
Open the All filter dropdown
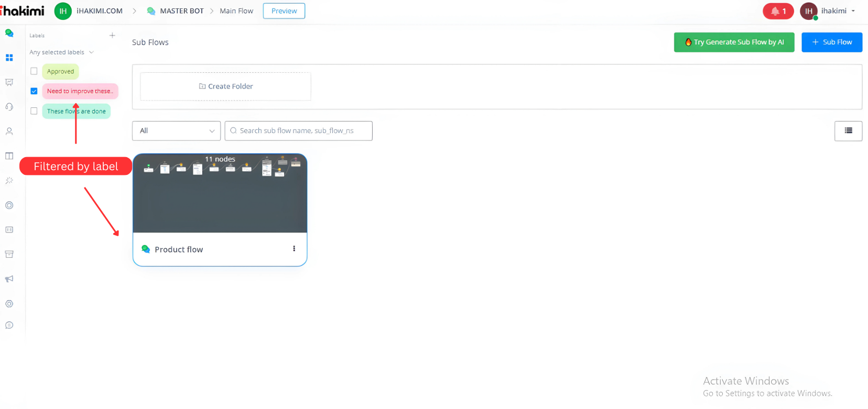[176, 131]
